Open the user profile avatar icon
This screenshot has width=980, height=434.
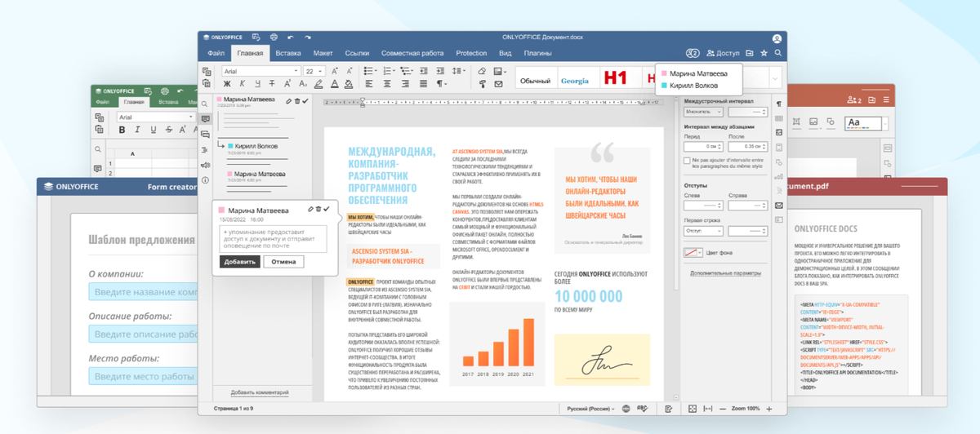(777, 38)
